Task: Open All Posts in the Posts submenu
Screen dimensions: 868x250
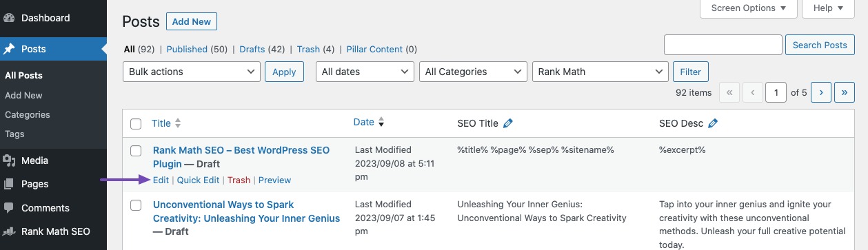Action: point(23,76)
